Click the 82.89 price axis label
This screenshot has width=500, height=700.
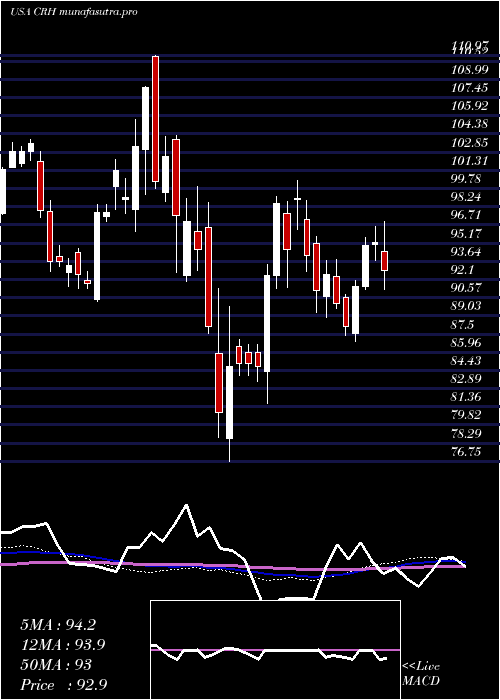coord(467,379)
